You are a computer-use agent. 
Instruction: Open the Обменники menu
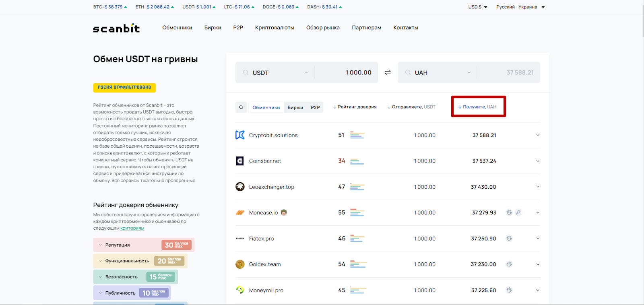click(177, 28)
